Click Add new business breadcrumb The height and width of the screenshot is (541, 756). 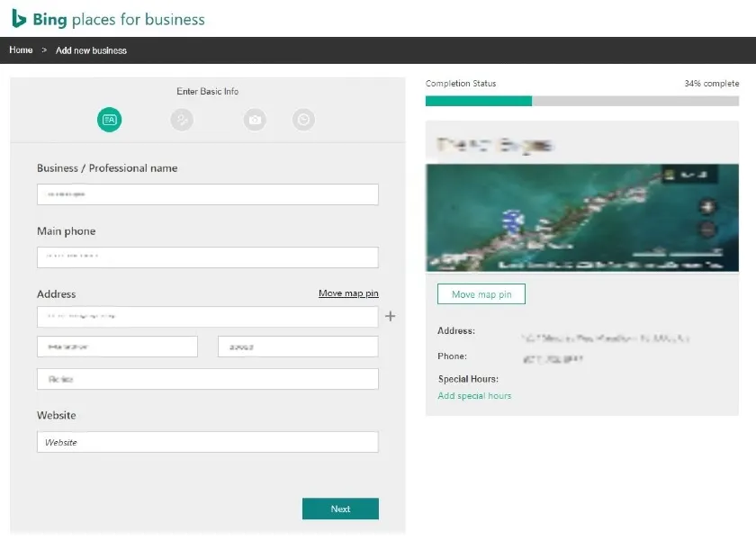(91, 50)
